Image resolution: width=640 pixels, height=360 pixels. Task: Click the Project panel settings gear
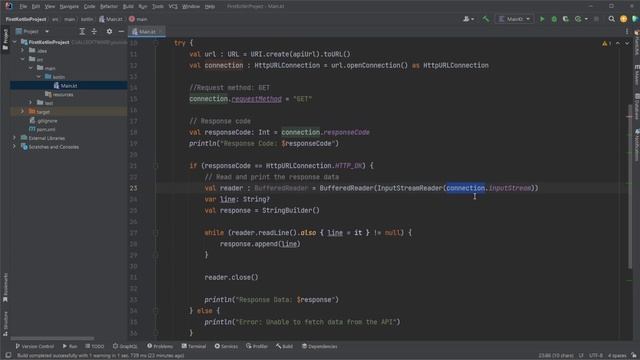click(109, 31)
